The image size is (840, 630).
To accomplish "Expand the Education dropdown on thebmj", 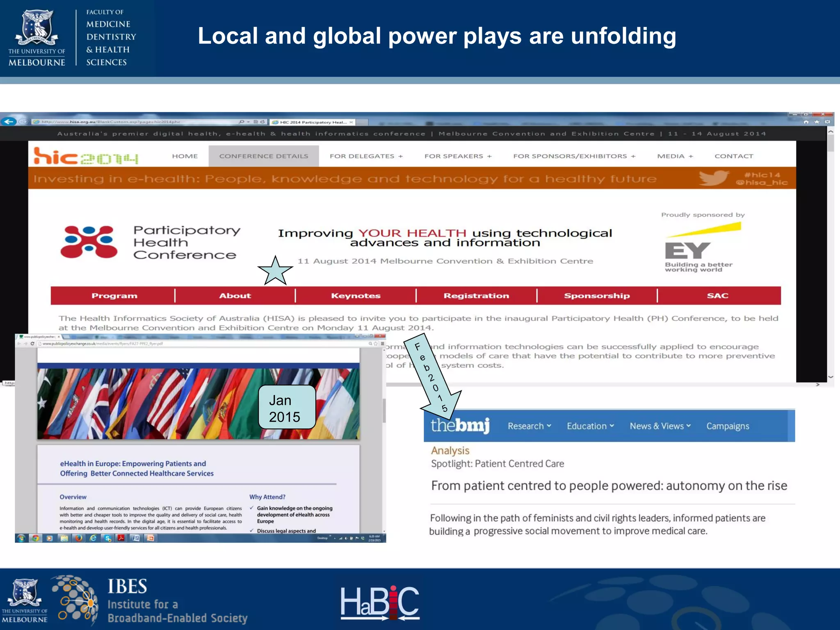I will pos(591,426).
